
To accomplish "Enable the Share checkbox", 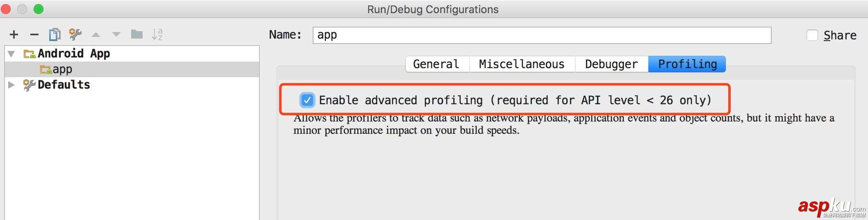I will pyautogui.click(x=812, y=35).
